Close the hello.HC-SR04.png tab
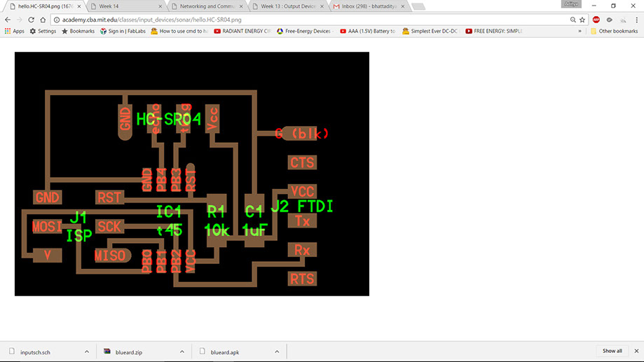Image resolution: width=644 pixels, height=362 pixels. [79, 6]
